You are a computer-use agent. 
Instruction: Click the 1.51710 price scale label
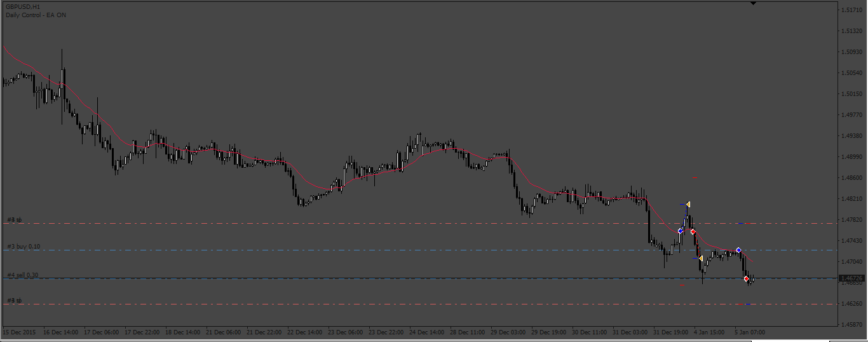pos(851,10)
